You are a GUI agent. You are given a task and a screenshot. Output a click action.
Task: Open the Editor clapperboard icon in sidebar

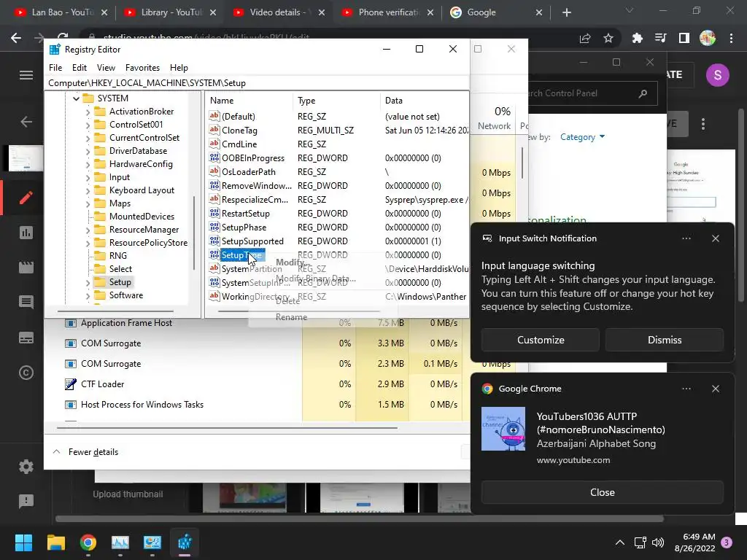point(26,267)
